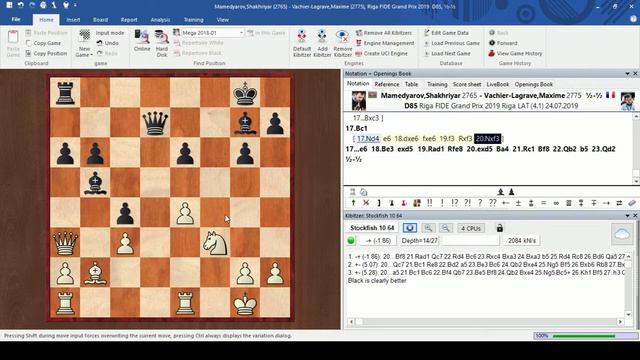Screen dimensions: 640x360
Task: Click Remove All Kibitzers
Action: (x=384, y=33)
